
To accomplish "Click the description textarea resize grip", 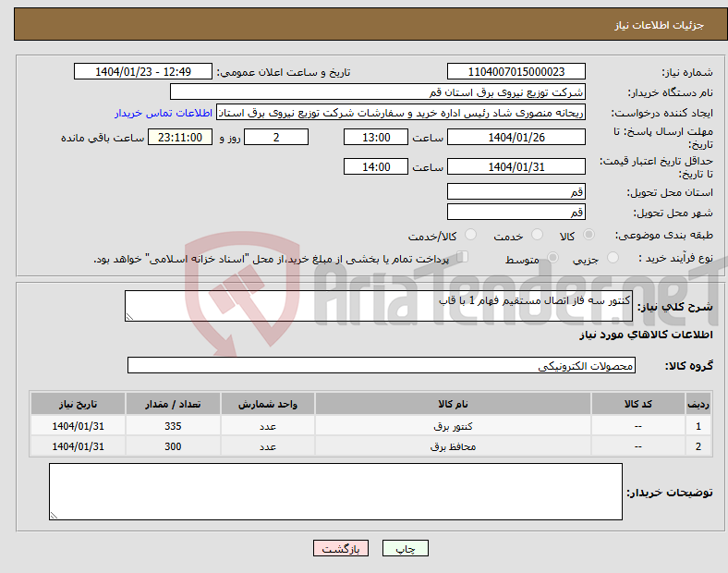I will tap(129, 317).
